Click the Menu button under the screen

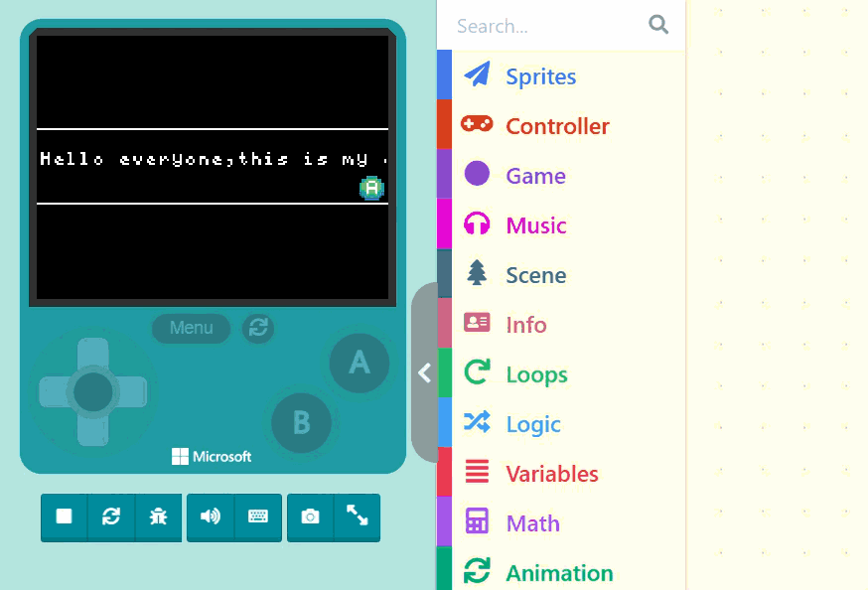coord(191,328)
